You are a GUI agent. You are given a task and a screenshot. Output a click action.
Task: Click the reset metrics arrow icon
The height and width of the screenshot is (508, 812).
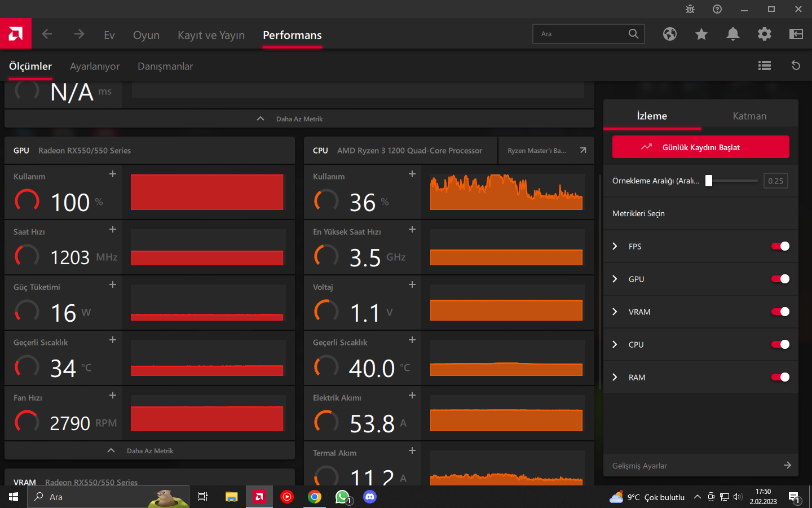(x=796, y=65)
